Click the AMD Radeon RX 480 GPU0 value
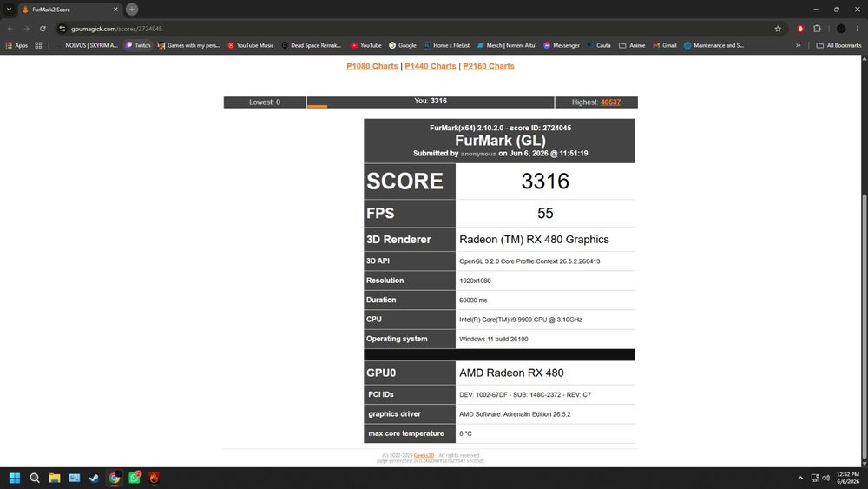The image size is (868, 489). (x=511, y=373)
